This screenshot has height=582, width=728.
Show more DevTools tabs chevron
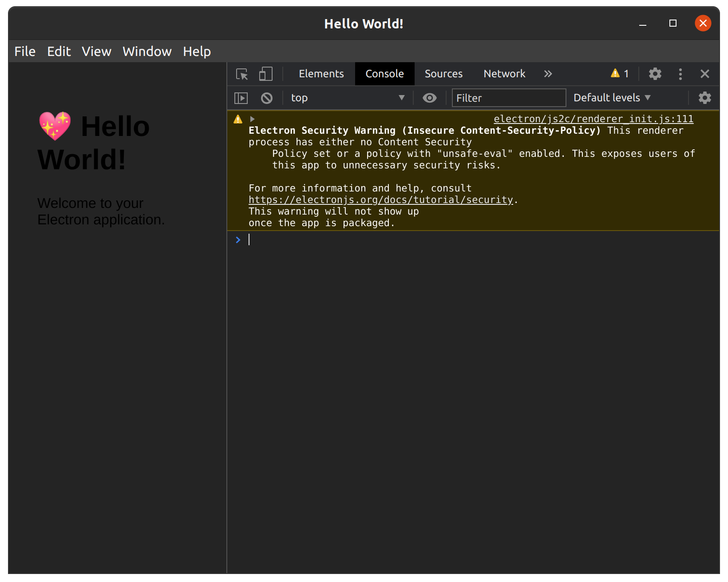click(x=548, y=74)
